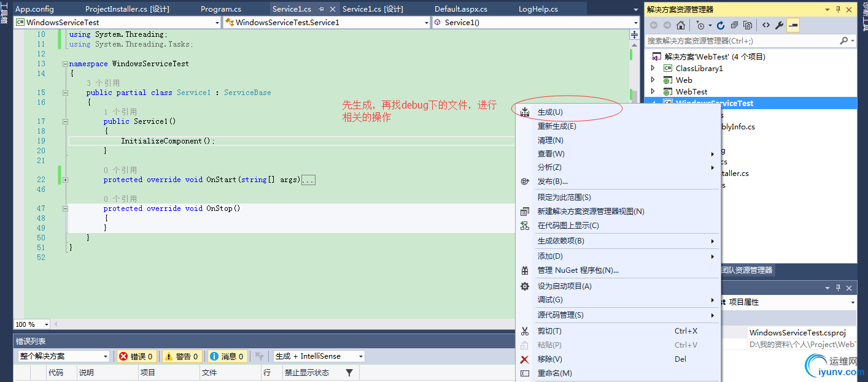
Task: Toggle the 错误 0 errors filter
Action: [x=136, y=356]
